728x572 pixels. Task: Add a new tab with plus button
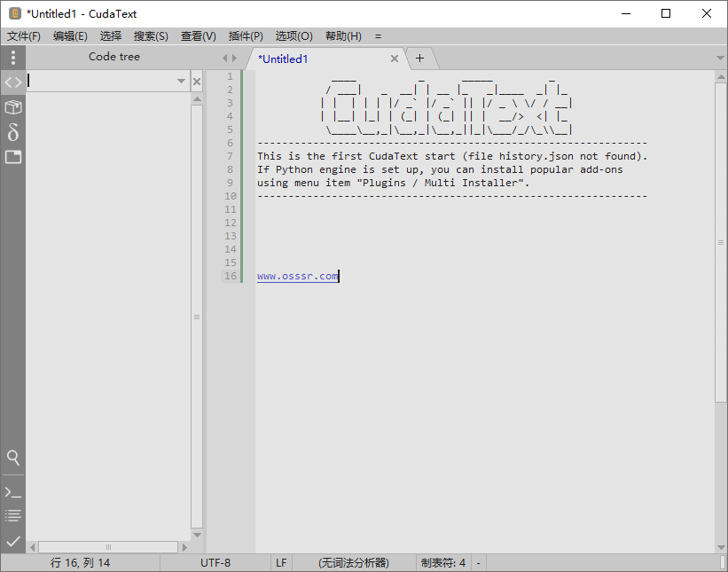point(419,59)
